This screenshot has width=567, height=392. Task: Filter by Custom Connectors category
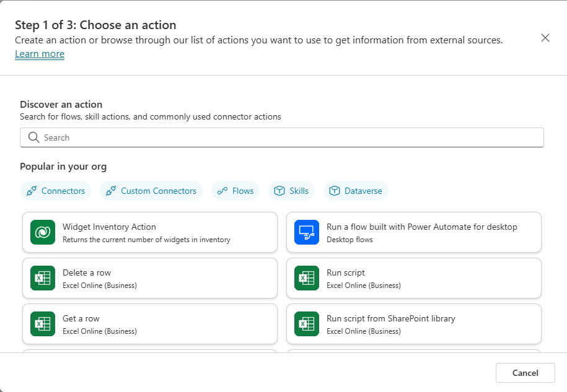pos(151,191)
